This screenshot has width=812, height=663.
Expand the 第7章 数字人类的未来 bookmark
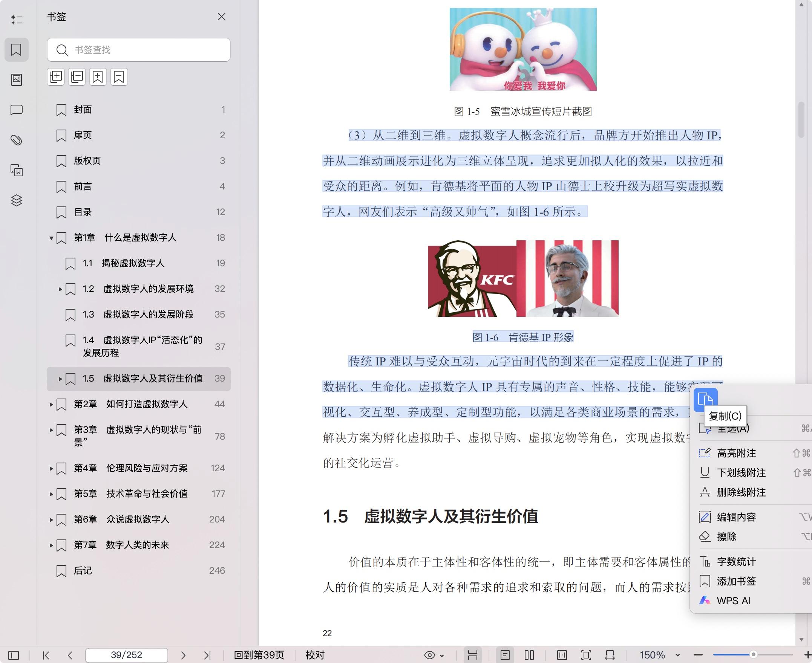pos(51,545)
